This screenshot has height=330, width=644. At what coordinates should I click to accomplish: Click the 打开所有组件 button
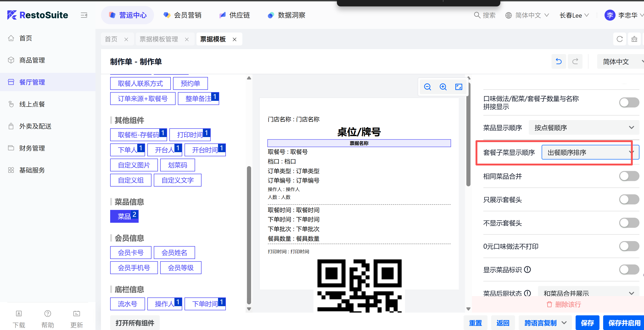[135, 323]
